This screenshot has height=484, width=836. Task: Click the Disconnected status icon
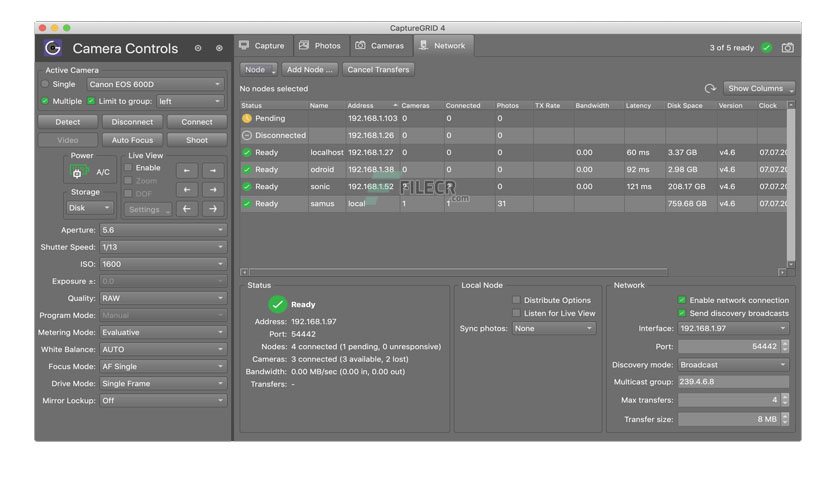tap(246, 135)
